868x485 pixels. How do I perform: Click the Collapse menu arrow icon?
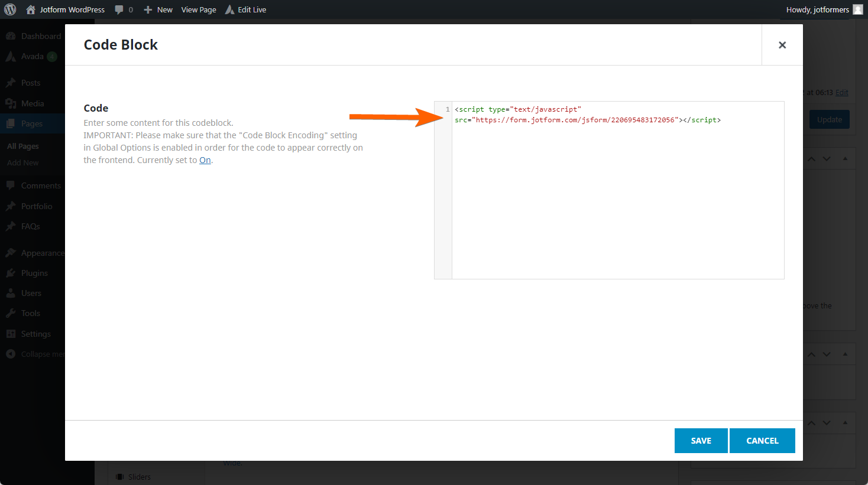[11, 354]
